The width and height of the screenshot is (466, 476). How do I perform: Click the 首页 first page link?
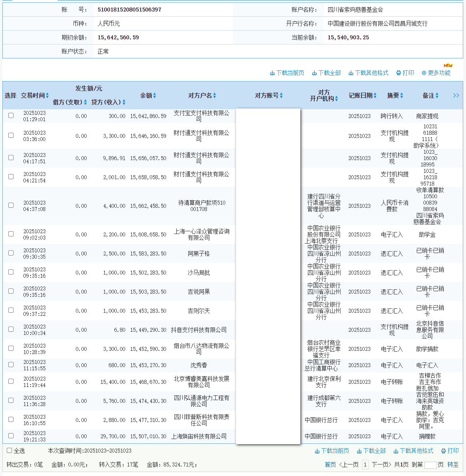[330, 464]
